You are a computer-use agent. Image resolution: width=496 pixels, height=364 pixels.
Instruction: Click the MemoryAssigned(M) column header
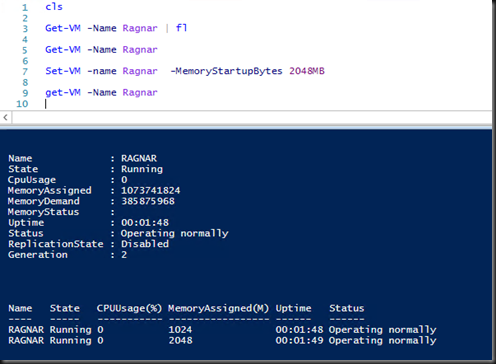(x=218, y=308)
